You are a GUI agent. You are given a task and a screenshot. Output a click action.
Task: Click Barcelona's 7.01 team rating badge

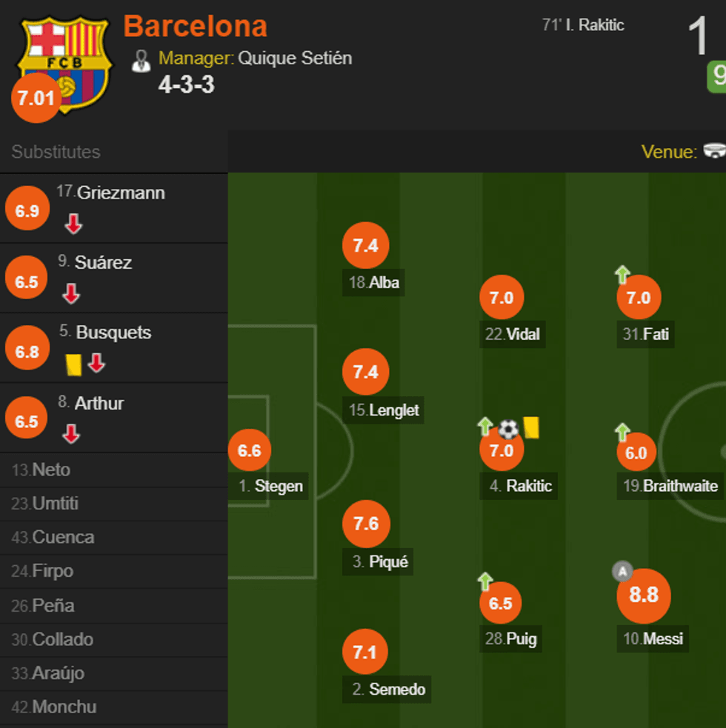click(x=36, y=98)
